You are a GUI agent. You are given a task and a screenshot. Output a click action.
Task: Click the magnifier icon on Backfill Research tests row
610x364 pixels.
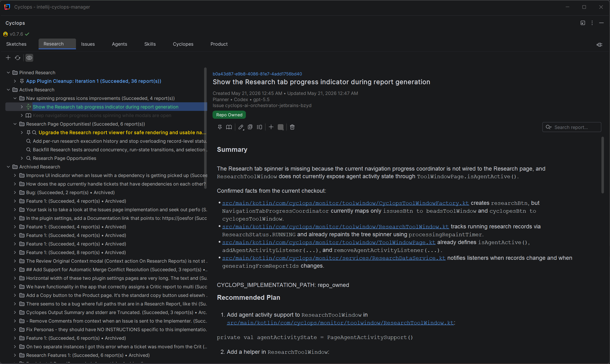[x=29, y=150]
